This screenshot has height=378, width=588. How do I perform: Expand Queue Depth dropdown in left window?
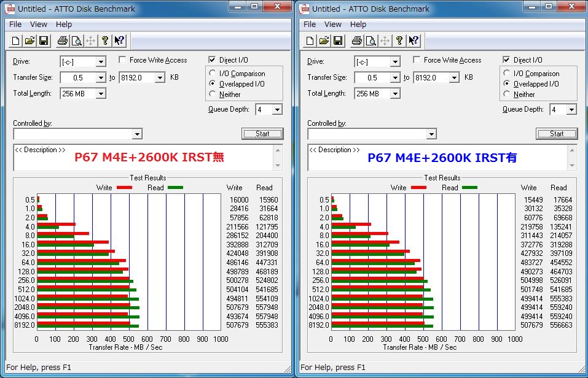pos(277,110)
